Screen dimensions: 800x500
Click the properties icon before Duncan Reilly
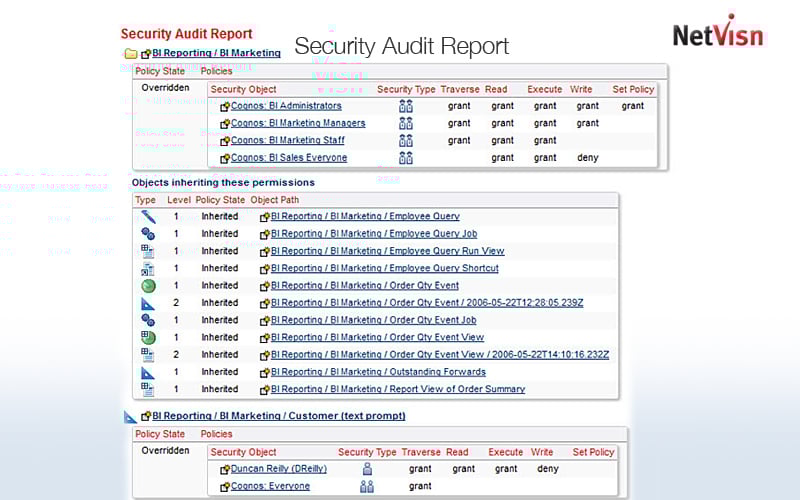pos(225,470)
